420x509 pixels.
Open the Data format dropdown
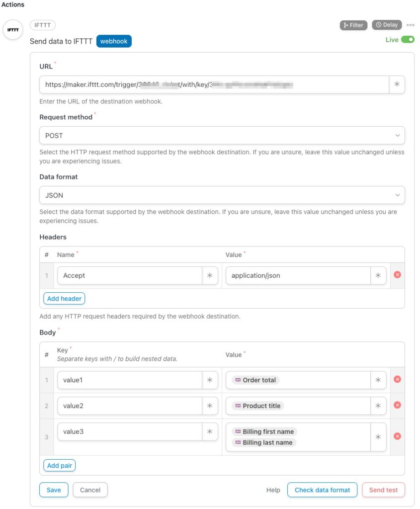tap(222, 195)
